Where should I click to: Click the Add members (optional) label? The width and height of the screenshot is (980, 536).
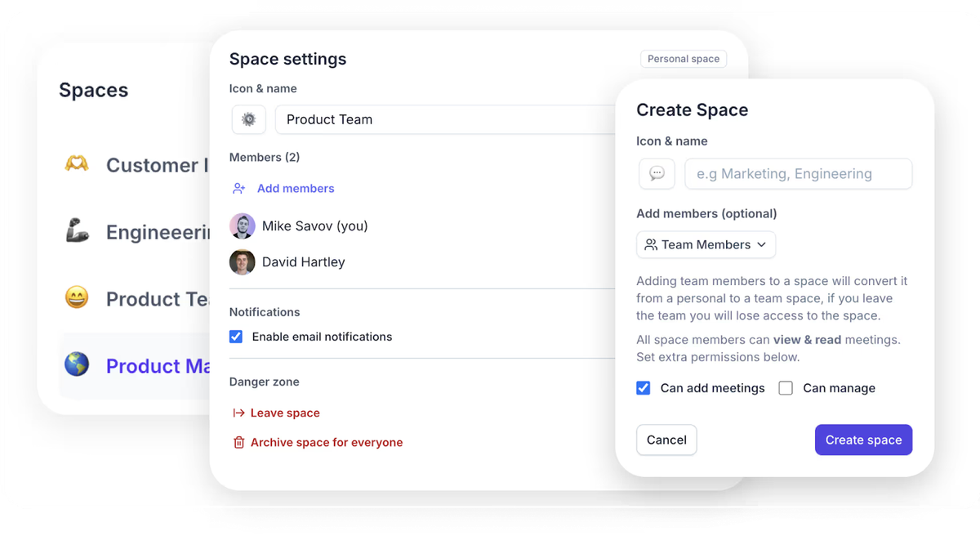click(706, 213)
